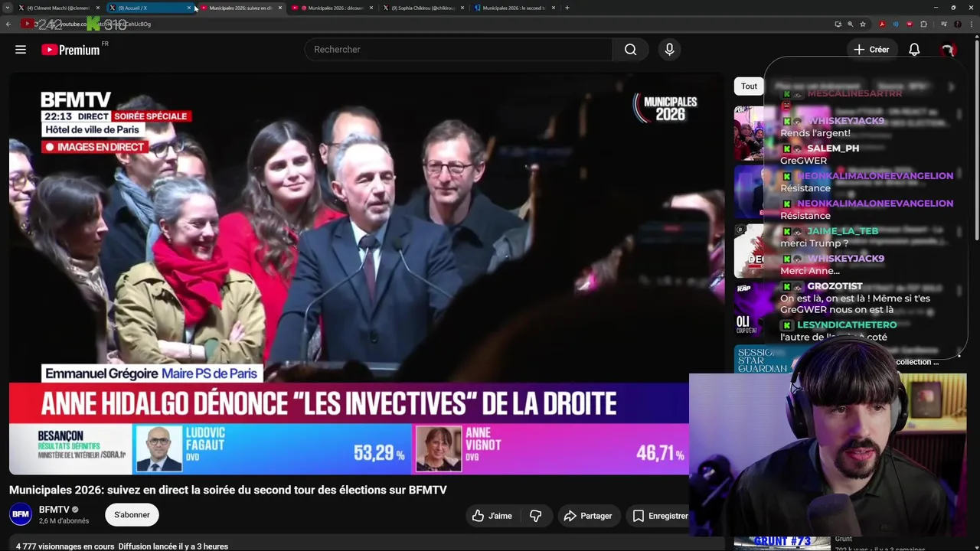This screenshot has width=980, height=551.
Task: Dislike the BFMTV video
Action: pos(536,516)
